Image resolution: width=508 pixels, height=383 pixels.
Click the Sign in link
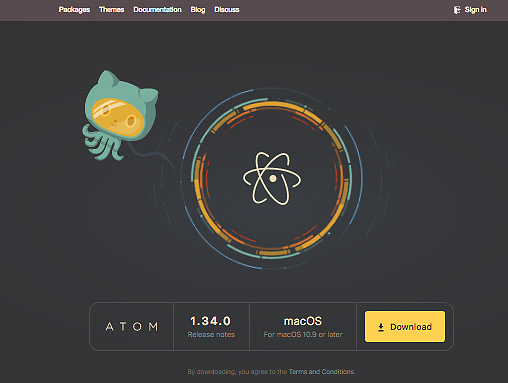(x=475, y=10)
